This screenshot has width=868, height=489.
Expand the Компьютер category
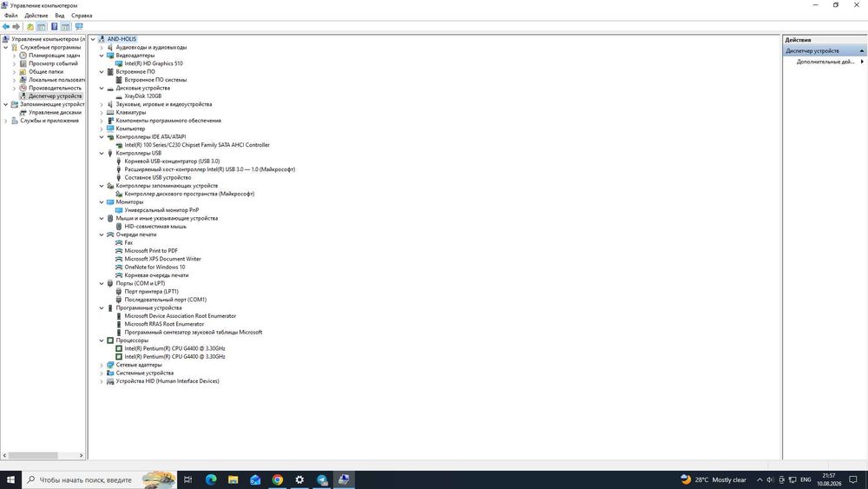click(102, 129)
